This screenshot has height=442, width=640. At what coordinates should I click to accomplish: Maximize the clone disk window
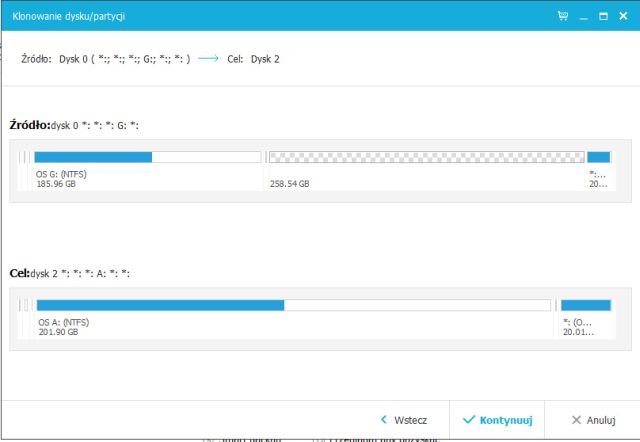click(603, 16)
